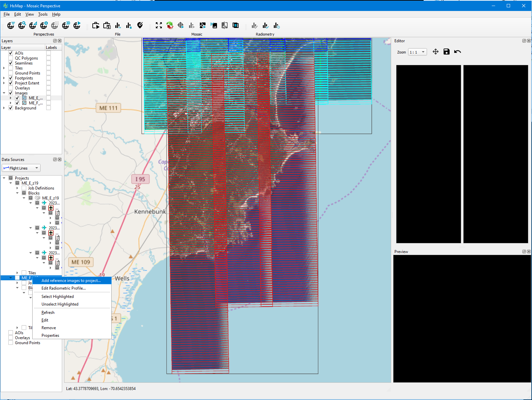Click the undo arrow in Editor panel
This screenshot has height=400, width=532.
(458, 52)
